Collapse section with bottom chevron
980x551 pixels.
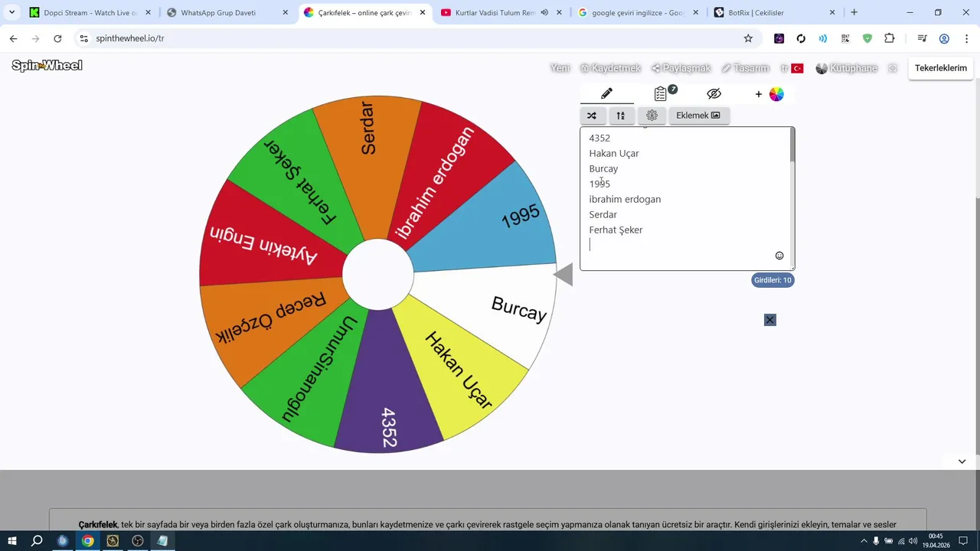coord(962,461)
